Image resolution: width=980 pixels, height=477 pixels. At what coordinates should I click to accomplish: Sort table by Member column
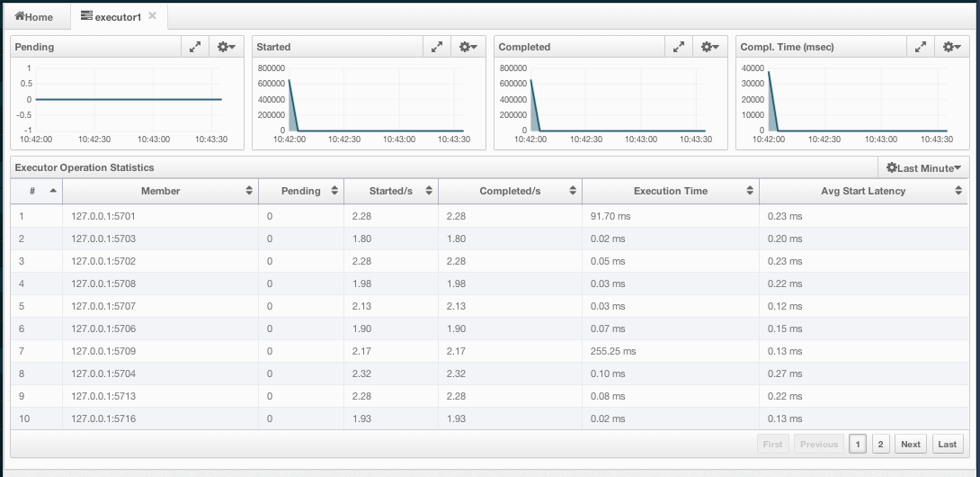(160, 191)
